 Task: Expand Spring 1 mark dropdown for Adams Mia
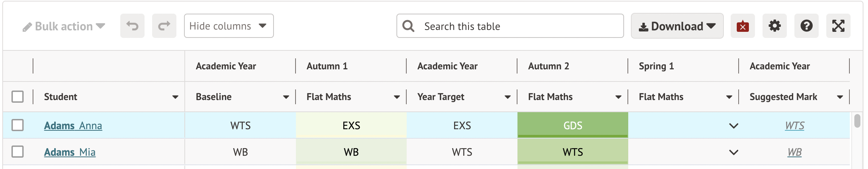click(734, 152)
